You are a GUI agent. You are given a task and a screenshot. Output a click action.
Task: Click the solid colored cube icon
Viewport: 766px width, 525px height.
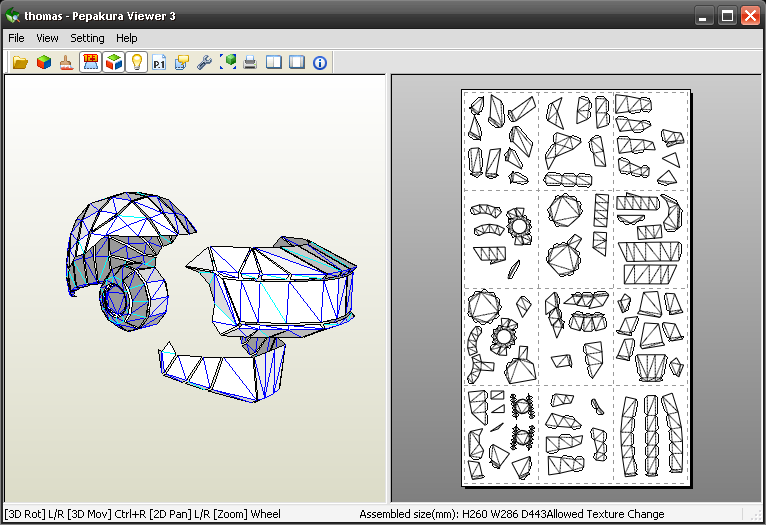point(44,63)
